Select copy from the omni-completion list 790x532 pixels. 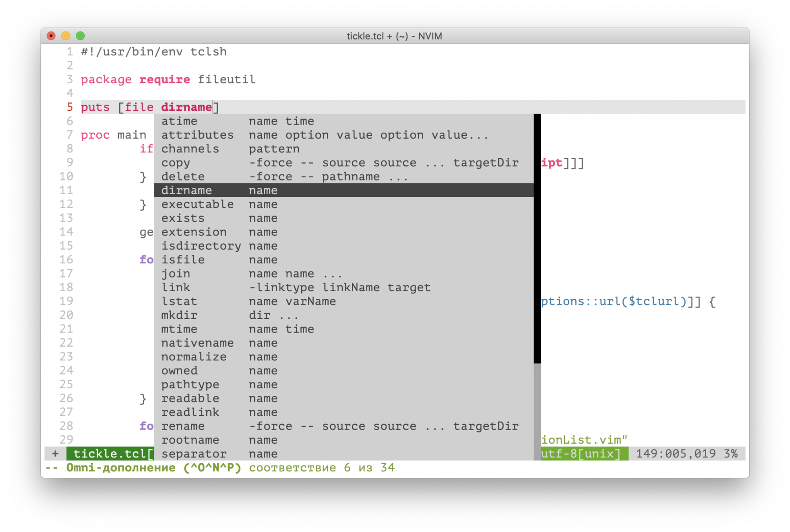[x=344, y=163]
